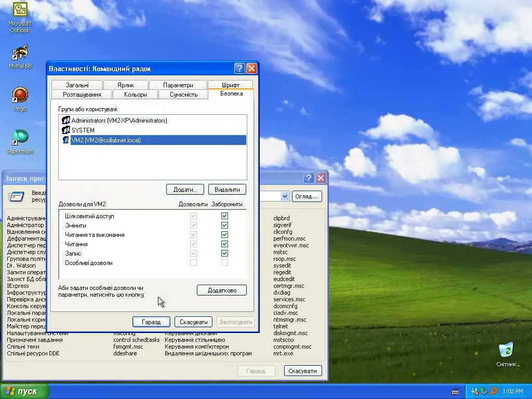Click the regedit entry in the command list
Image resolution: width=532 pixels, height=399 pixels.
pyautogui.click(x=282, y=272)
